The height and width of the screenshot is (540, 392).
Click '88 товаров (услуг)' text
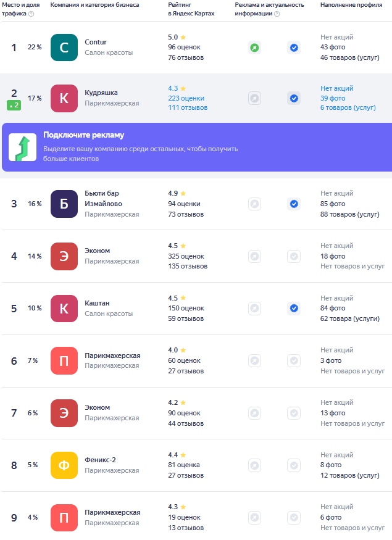(349, 214)
